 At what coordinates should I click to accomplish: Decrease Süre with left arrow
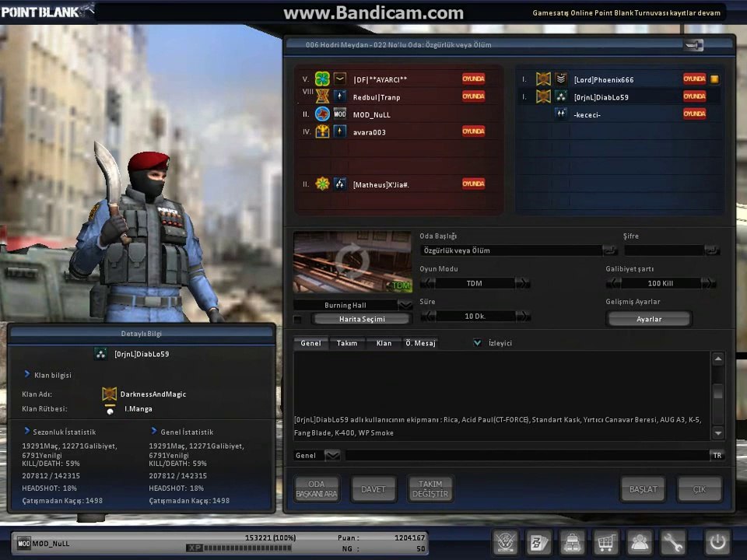point(428,317)
